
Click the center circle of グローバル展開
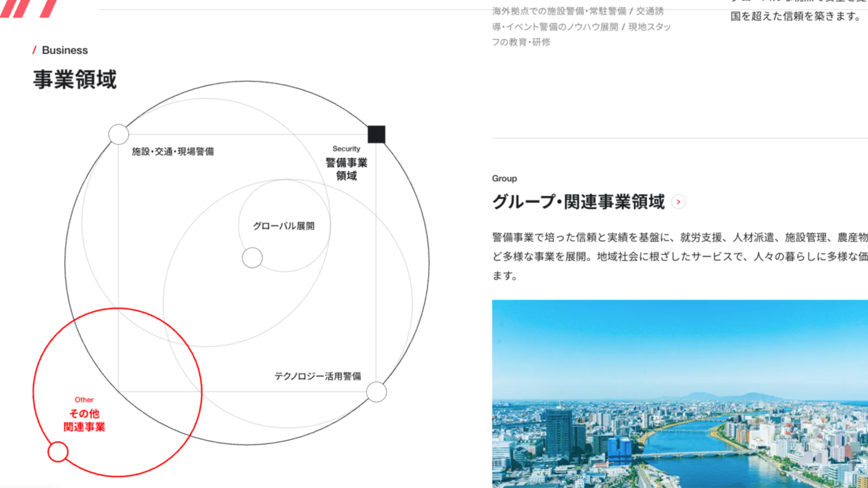252,258
